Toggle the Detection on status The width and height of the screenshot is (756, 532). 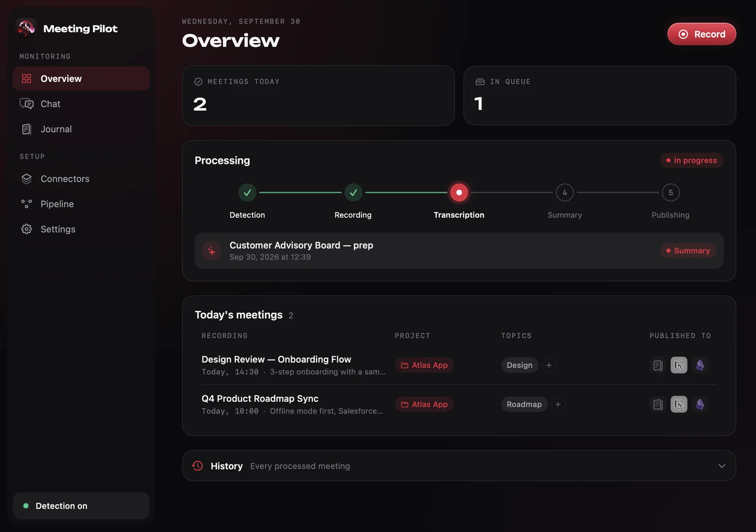[81, 506]
